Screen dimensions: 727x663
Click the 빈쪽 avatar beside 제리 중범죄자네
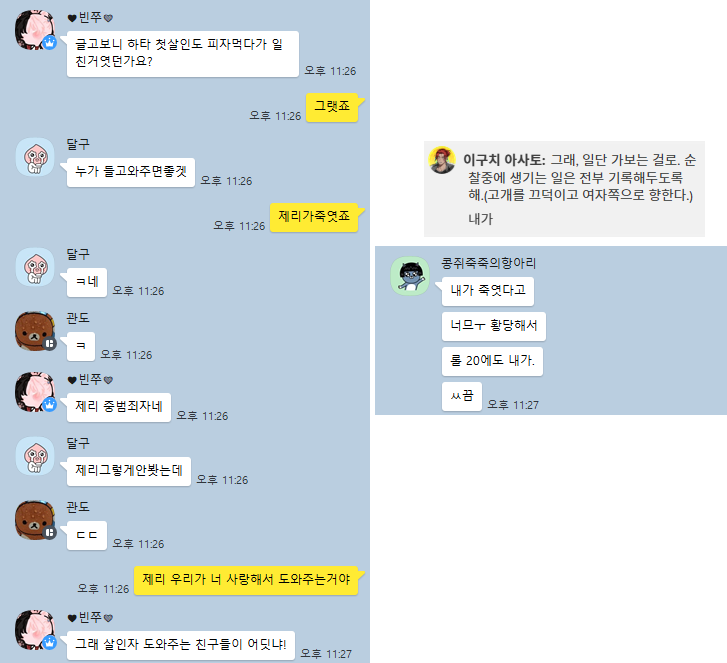pos(35,392)
